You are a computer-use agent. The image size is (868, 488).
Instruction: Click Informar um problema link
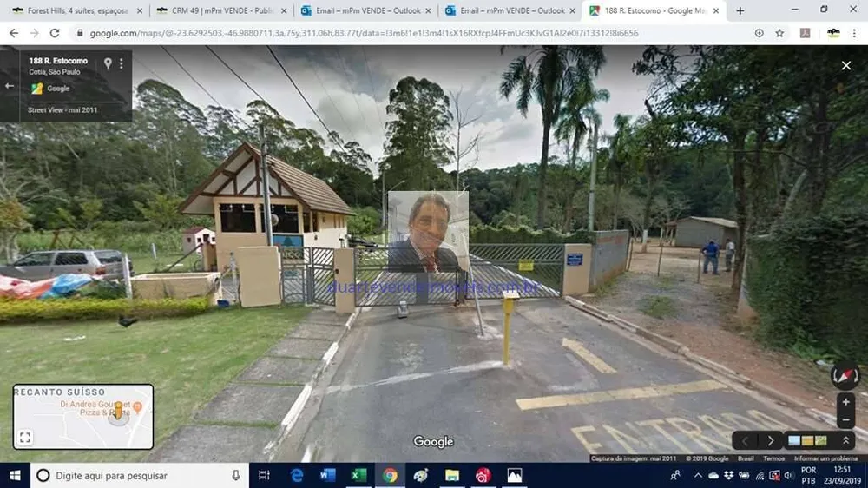tap(825, 458)
